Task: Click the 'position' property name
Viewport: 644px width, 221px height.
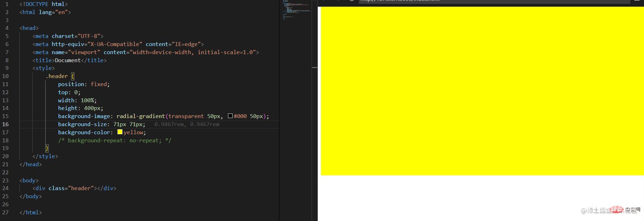Action: tap(71, 84)
